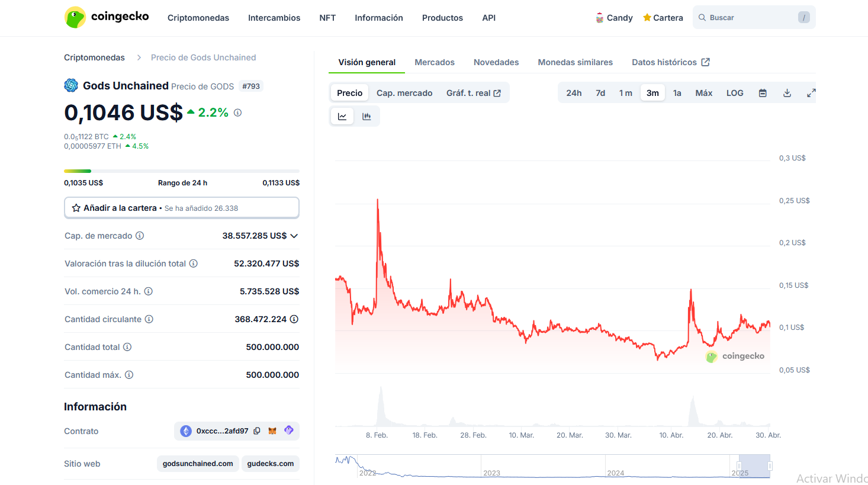The height and width of the screenshot is (485, 868).
Task: Switch to Mercados tab
Action: pos(435,62)
